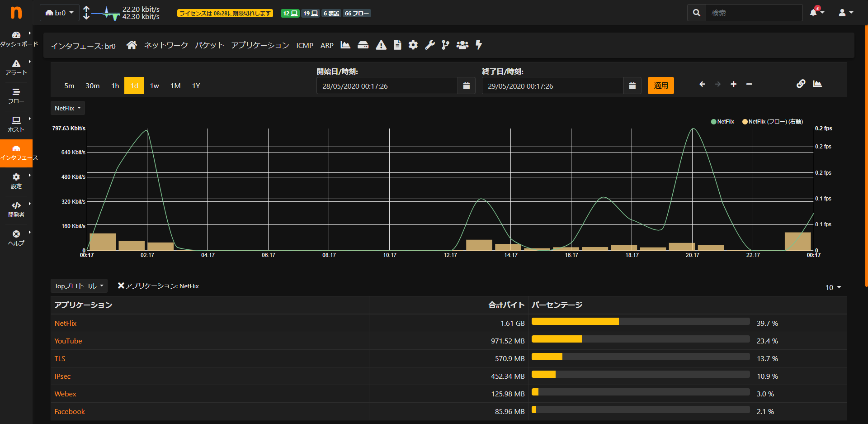Select 1M time range
868x424 pixels.
click(175, 86)
